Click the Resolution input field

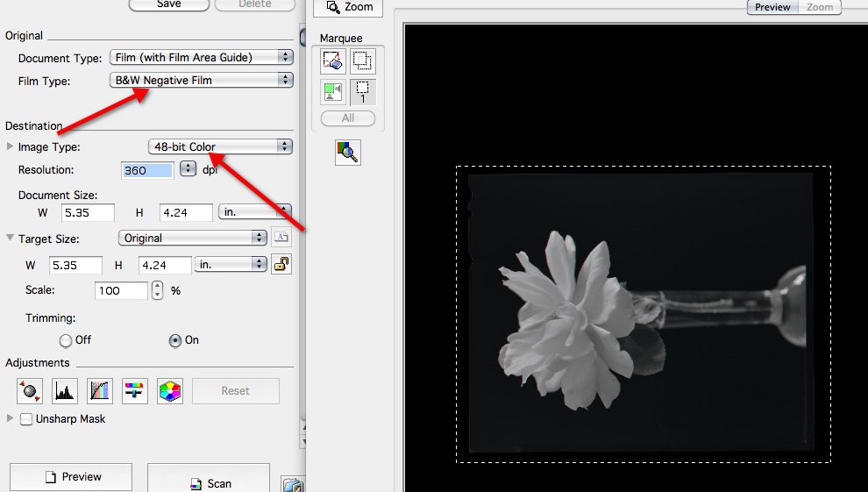coord(146,170)
